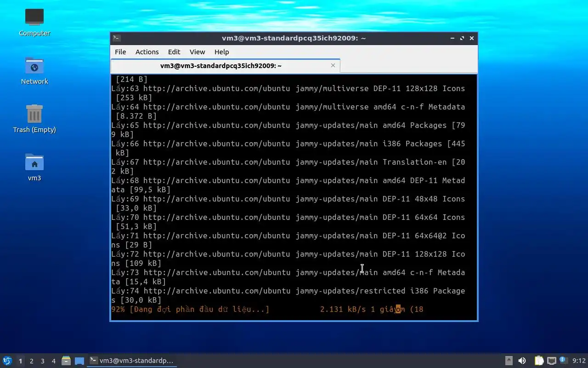Click the show desktop icon in the taskbar
The width and height of the screenshot is (588, 368).
(79, 361)
